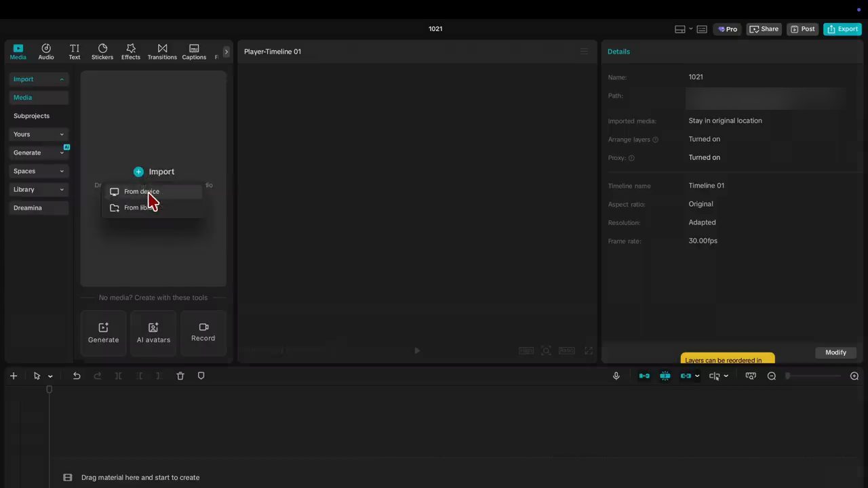This screenshot has width=868, height=488.
Task: Fit timeline to window icon
Action: 751,376
